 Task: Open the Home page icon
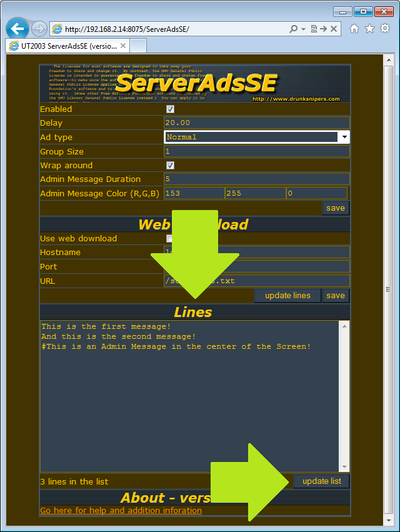click(x=354, y=29)
